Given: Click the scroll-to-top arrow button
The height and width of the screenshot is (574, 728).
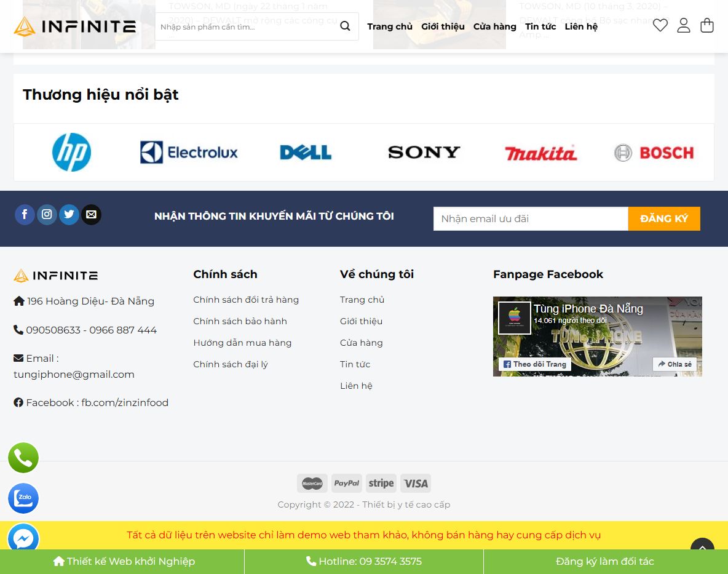Looking at the screenshot, I should click(702, 545).
